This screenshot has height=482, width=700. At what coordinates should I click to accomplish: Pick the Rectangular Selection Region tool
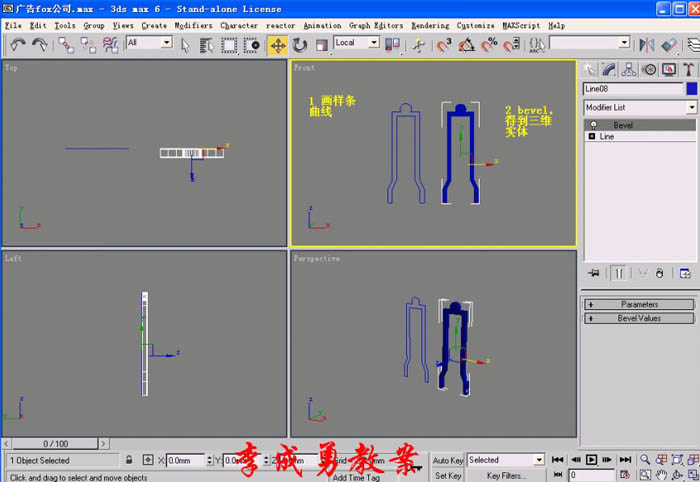[x=229, y=45]
